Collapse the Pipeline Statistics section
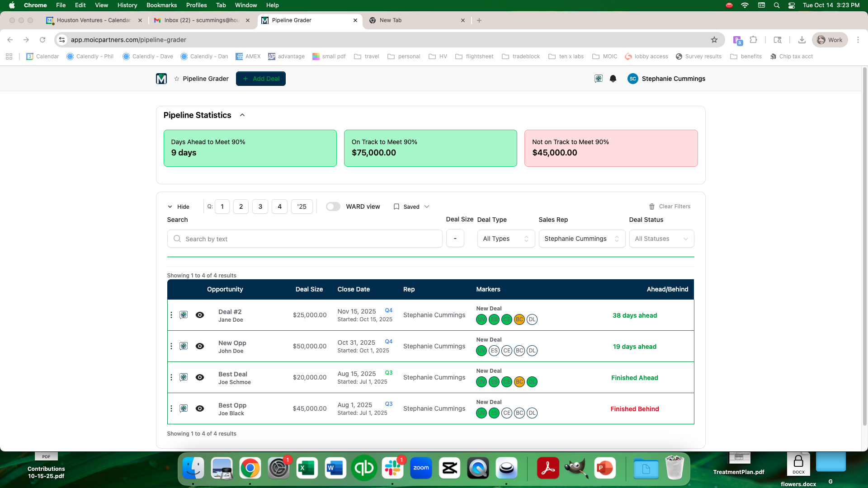Screen dimensions: 868x488 click(x=242, y=115)
